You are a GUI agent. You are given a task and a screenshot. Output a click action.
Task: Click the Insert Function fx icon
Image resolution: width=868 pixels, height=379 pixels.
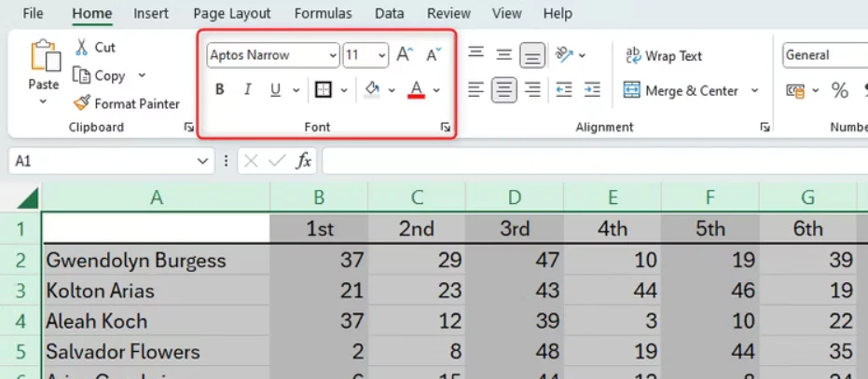(304, 161)
